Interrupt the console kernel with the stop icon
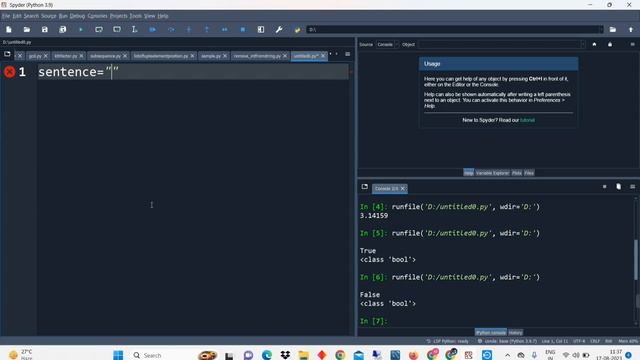 pyautogui.click(x=604, y=187)
